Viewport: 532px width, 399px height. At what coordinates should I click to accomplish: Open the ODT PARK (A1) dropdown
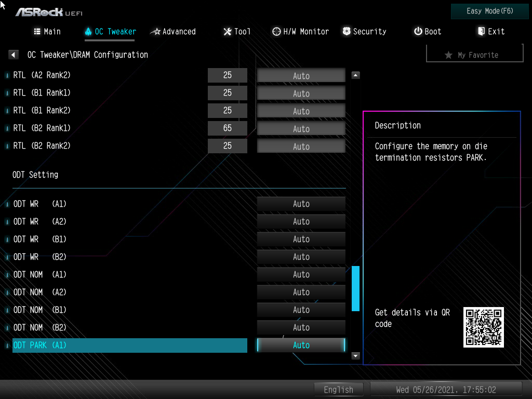click(x=301, y=345)
